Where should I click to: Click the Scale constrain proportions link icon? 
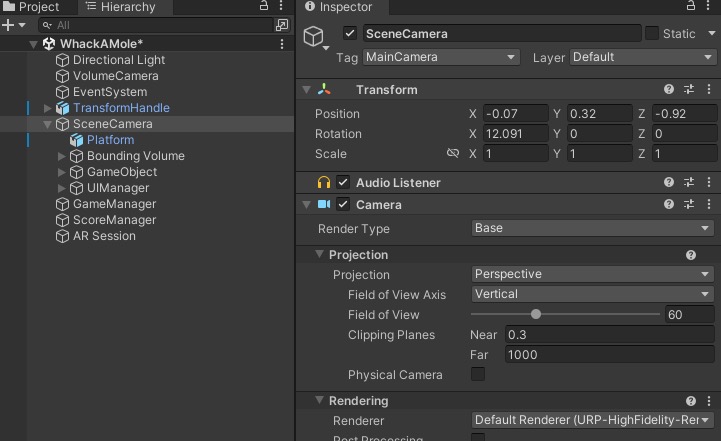[x=453, y=154]
